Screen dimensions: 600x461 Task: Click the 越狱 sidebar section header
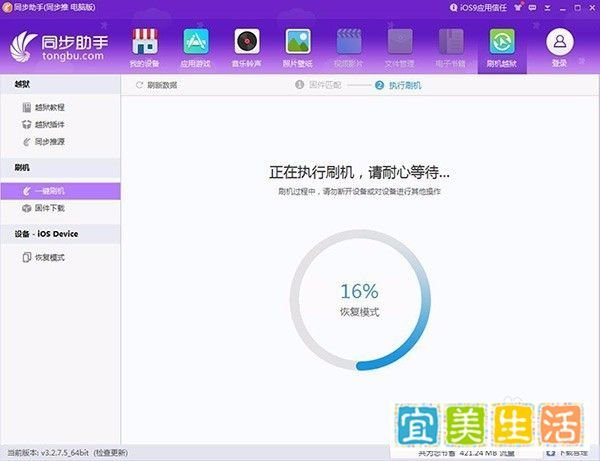(60, 85)
